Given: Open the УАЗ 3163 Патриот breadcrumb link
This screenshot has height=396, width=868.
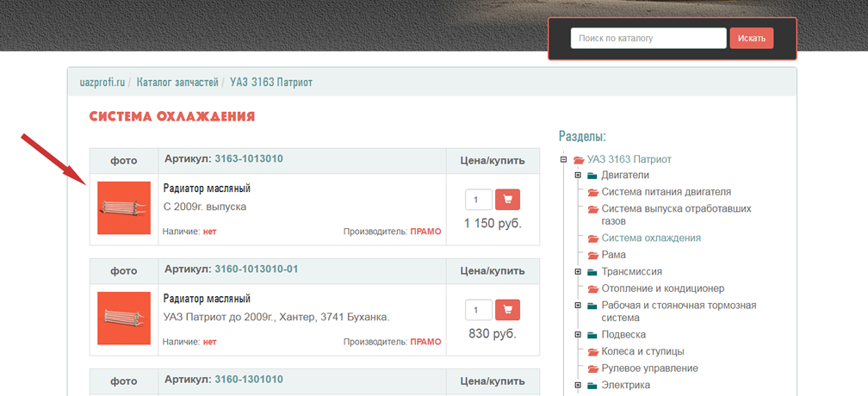Looking at the screenshot, I should pyautogui.click(x=271, y=83).
